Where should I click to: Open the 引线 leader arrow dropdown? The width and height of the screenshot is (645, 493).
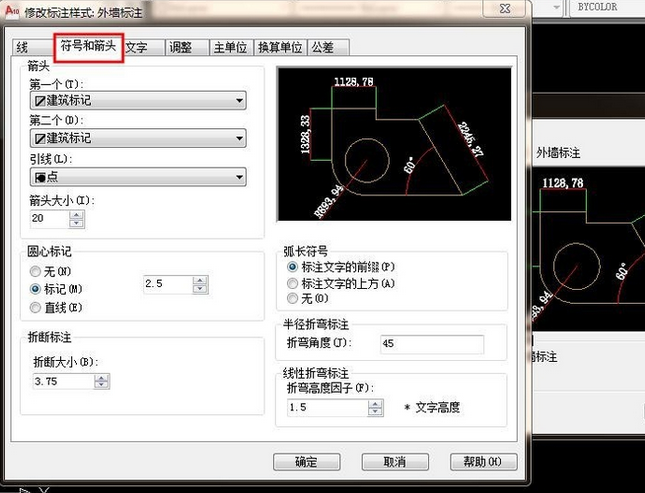coord(139,177)
